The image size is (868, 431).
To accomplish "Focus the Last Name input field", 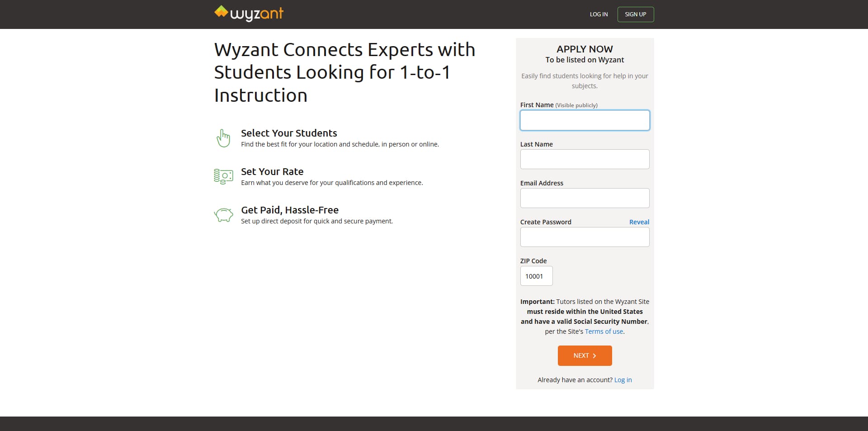I will [x=585, y=159].
